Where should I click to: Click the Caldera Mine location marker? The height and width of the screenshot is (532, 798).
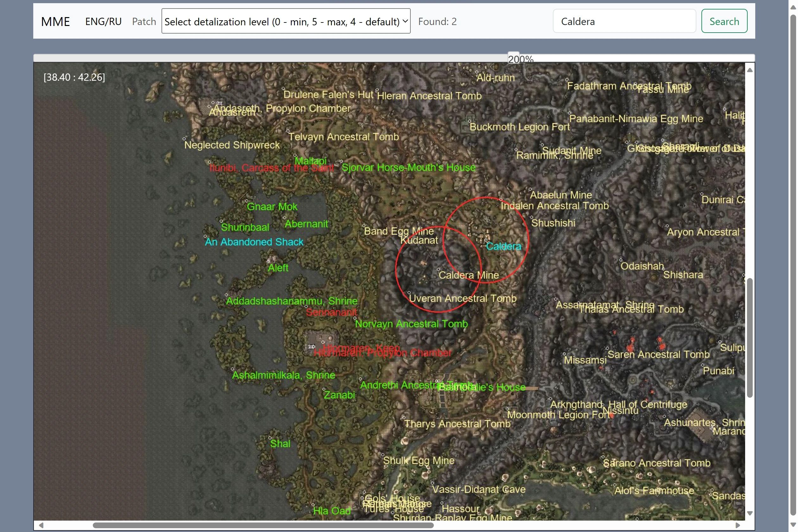438,269
